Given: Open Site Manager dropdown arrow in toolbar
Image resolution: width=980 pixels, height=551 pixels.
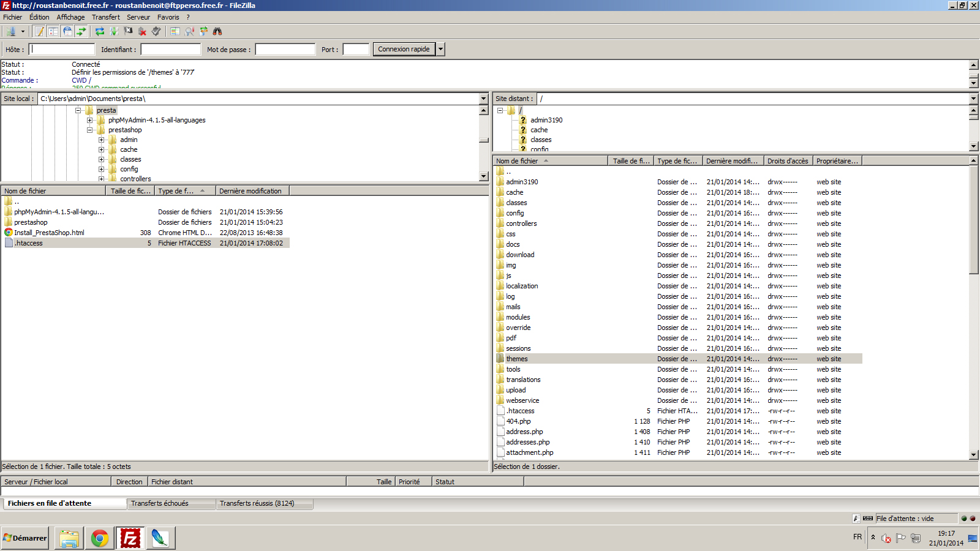Looking at the screenshot, I should pyautogui.click(x=23, y=31).
